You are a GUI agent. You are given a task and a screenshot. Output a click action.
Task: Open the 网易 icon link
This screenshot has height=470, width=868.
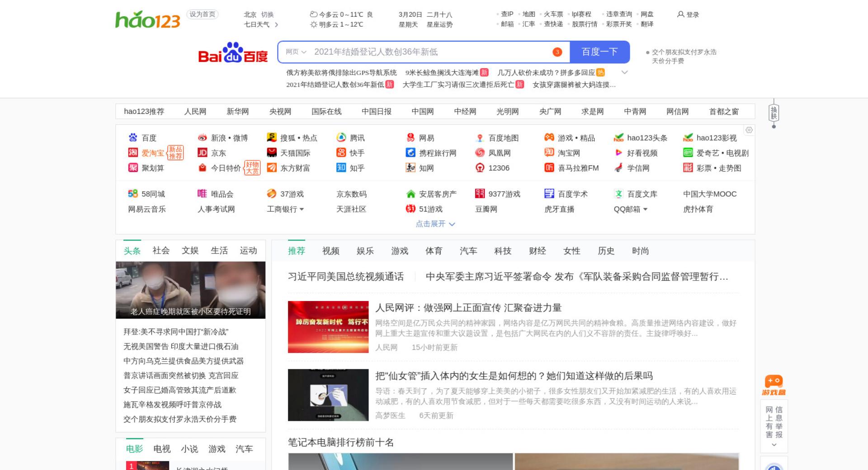click(410, 137)
